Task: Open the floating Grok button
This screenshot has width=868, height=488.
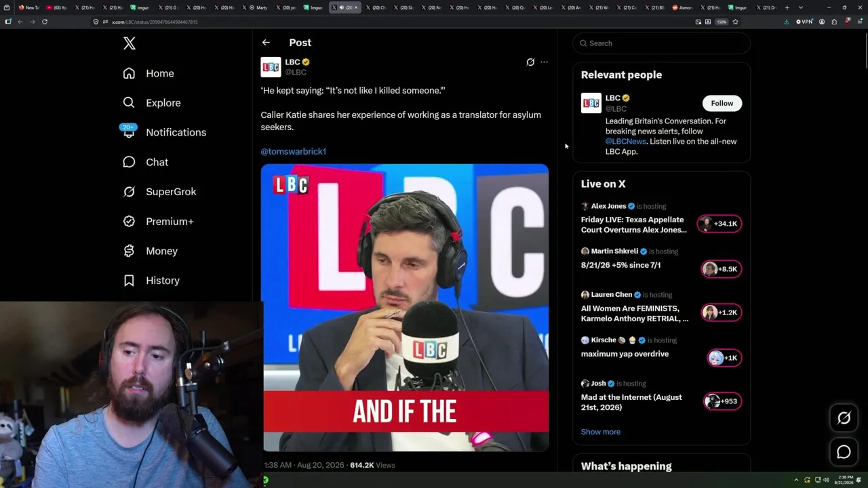Action: click(x=844, y=418)
